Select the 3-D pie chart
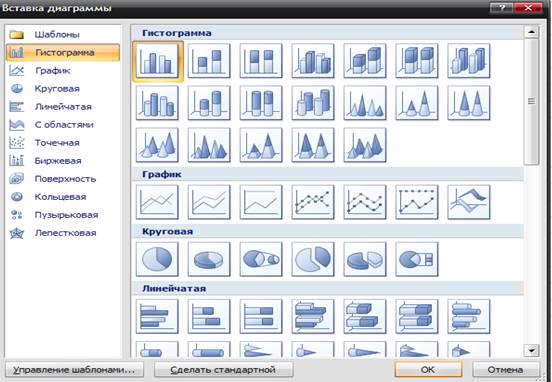This screenshot has height=382, width=552. point(209,259)
